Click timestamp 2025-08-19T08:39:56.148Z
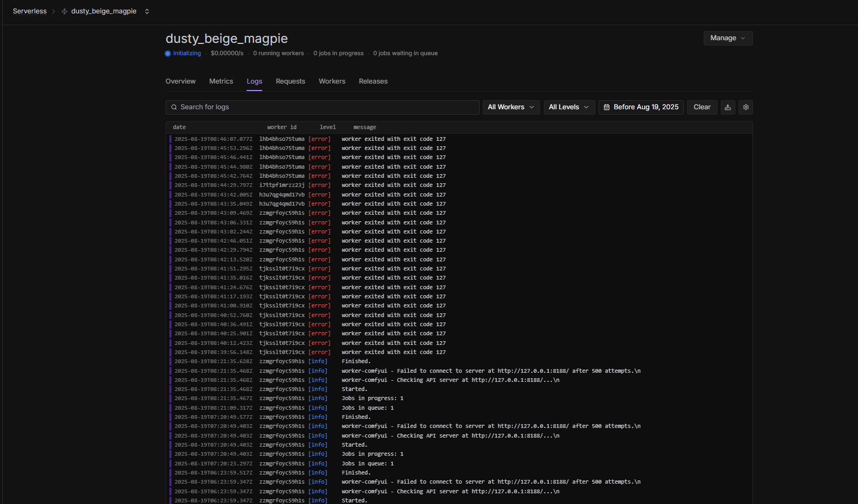 point(213,352)
